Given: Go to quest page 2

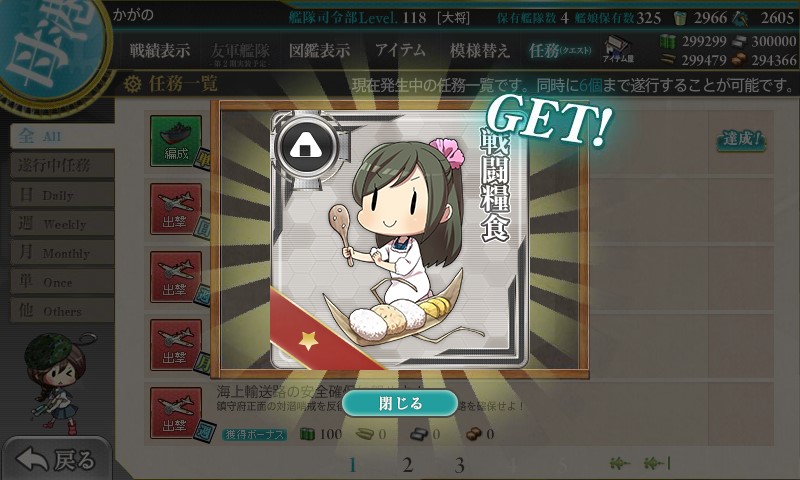Looking at the screenshot, I should pyautogui.click(x=407, y=465).
